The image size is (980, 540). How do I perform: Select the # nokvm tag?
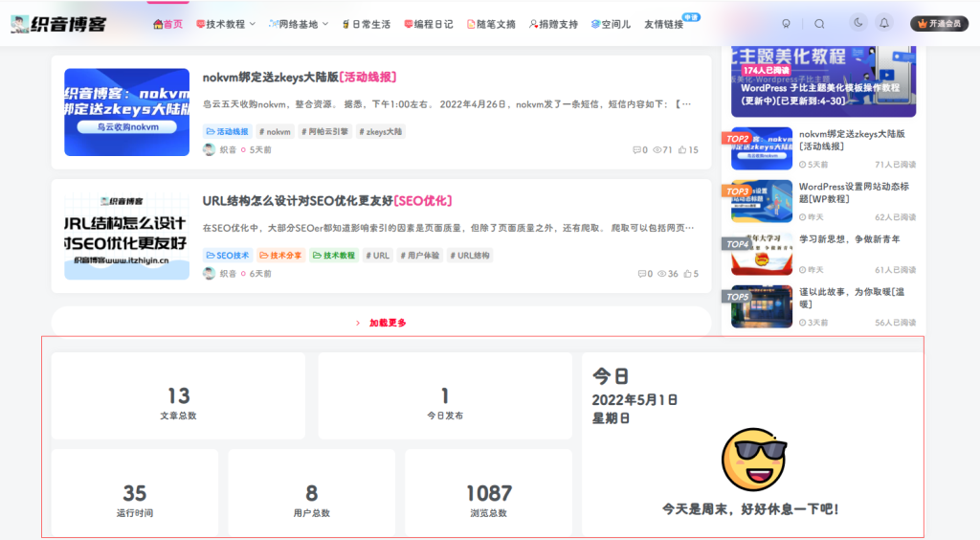(x=275, y=131)
